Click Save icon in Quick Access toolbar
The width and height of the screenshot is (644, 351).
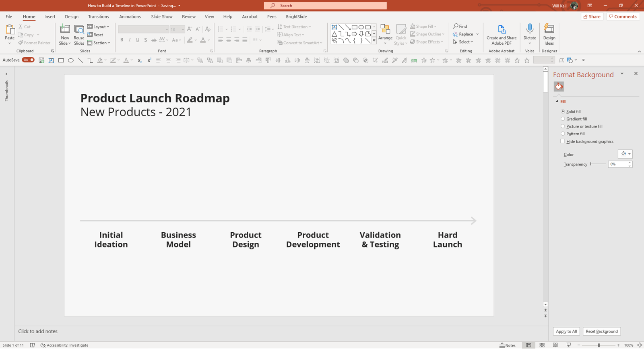pyautogui.click(x=41, y=60)
